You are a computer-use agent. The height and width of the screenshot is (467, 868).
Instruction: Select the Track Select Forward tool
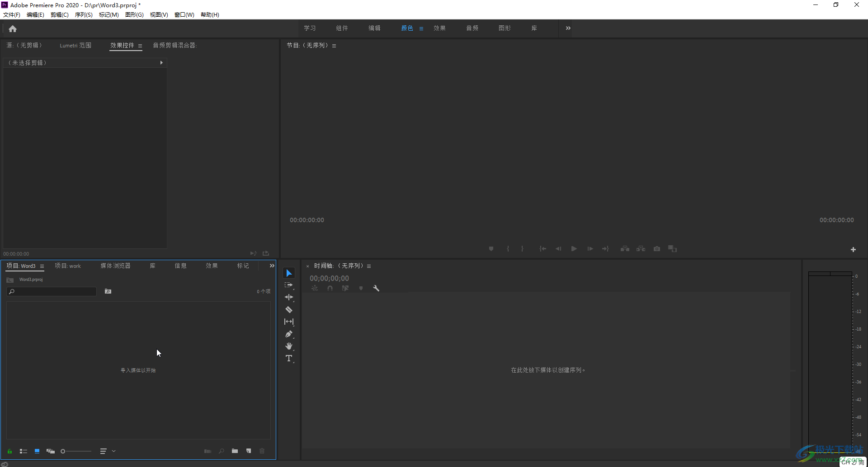289,285
